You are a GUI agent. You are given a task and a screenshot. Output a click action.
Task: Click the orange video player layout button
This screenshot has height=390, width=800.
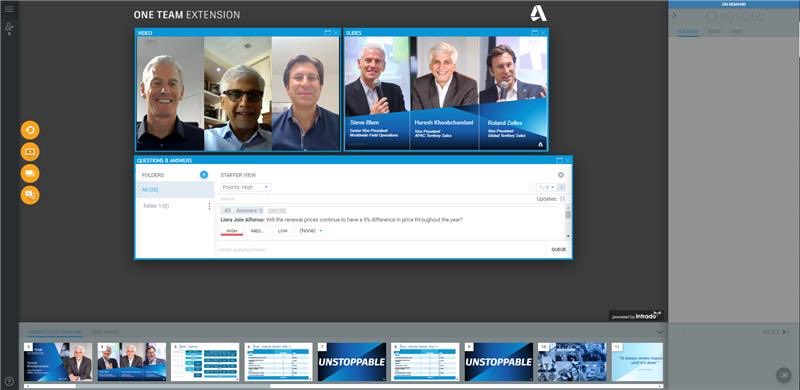(30, 152)
